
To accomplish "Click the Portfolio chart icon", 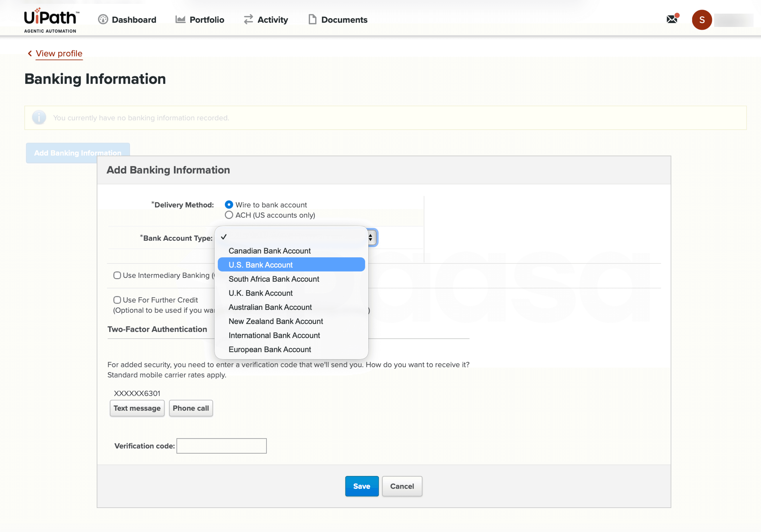I will tap(180, 20).
